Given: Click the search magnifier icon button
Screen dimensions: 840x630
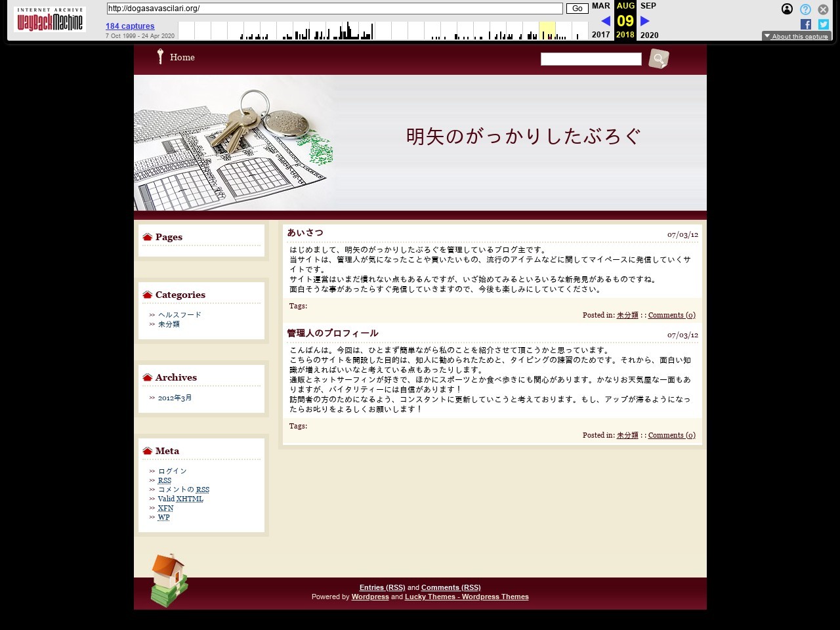Looking at the screenshot, I should point(658,59).
